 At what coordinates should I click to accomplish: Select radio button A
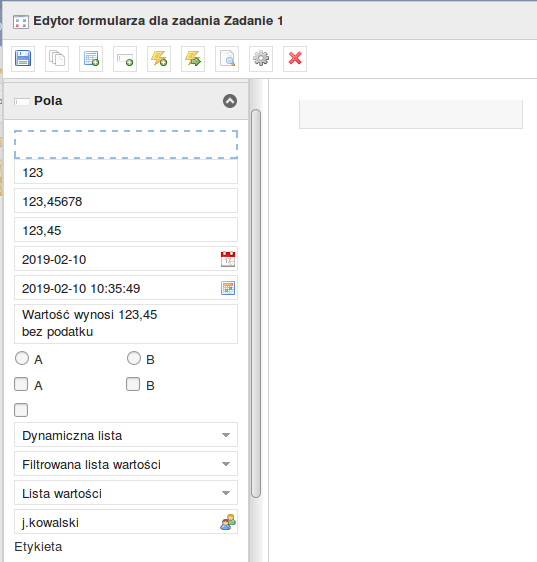[x=22, y=358]
